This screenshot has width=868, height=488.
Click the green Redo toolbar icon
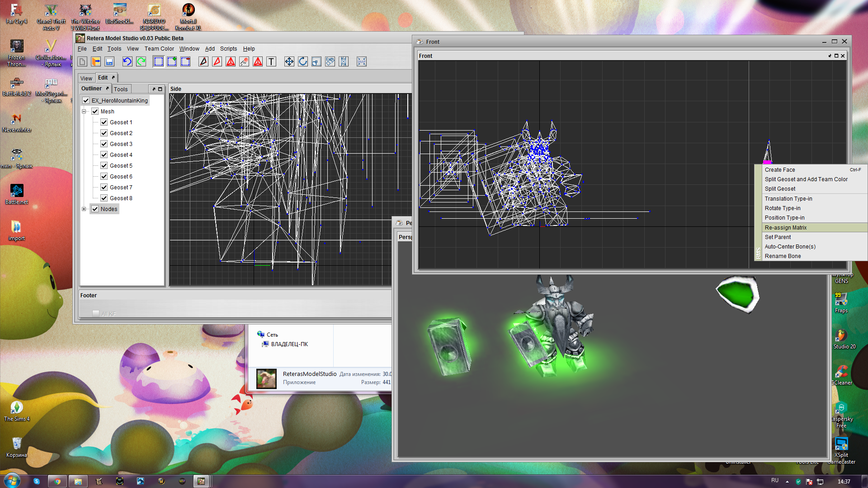141,62
